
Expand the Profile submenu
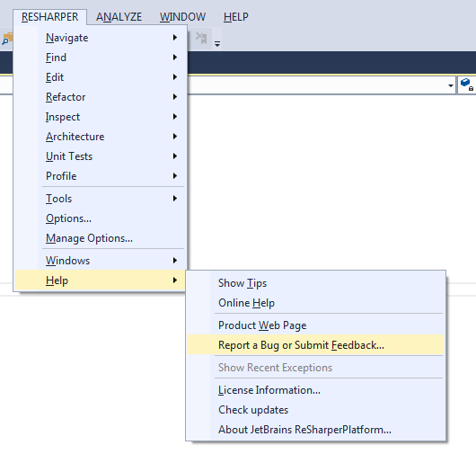(100, 176)
